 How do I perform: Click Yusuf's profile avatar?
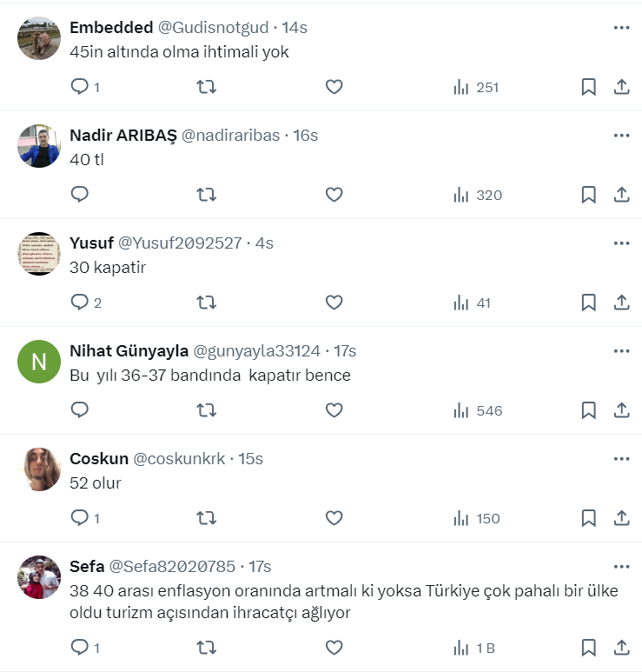tap(38, 254)
